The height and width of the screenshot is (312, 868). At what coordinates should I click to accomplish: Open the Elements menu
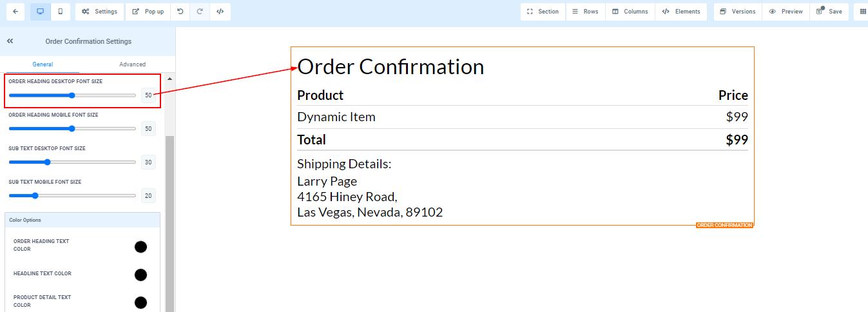(x=681, y=12)
